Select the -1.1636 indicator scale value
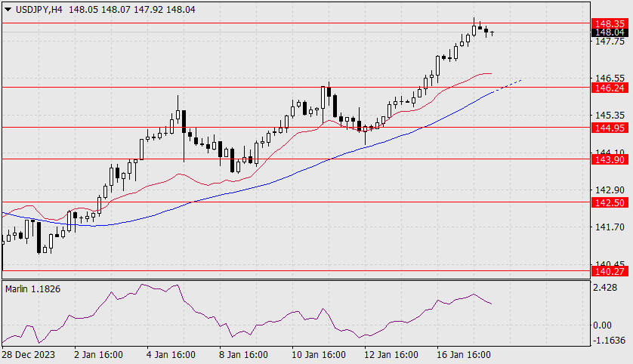Screen dimensions: 633x364 pyautogui.click(x=608, y=340)
